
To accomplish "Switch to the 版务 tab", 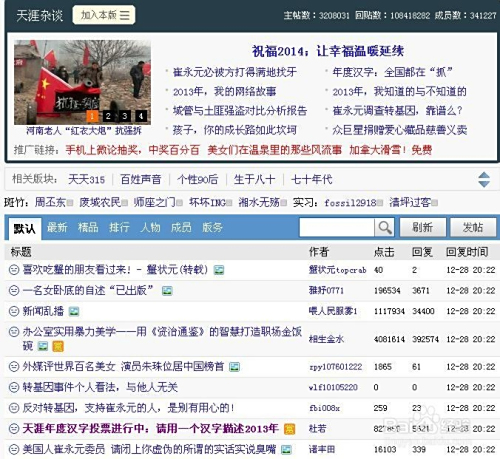I will point(212,227).
